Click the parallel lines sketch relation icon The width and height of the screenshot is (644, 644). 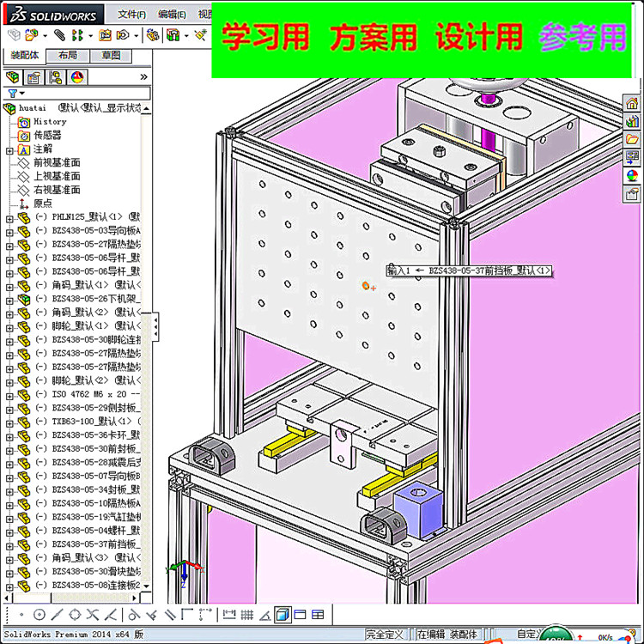tap(170, 615)
